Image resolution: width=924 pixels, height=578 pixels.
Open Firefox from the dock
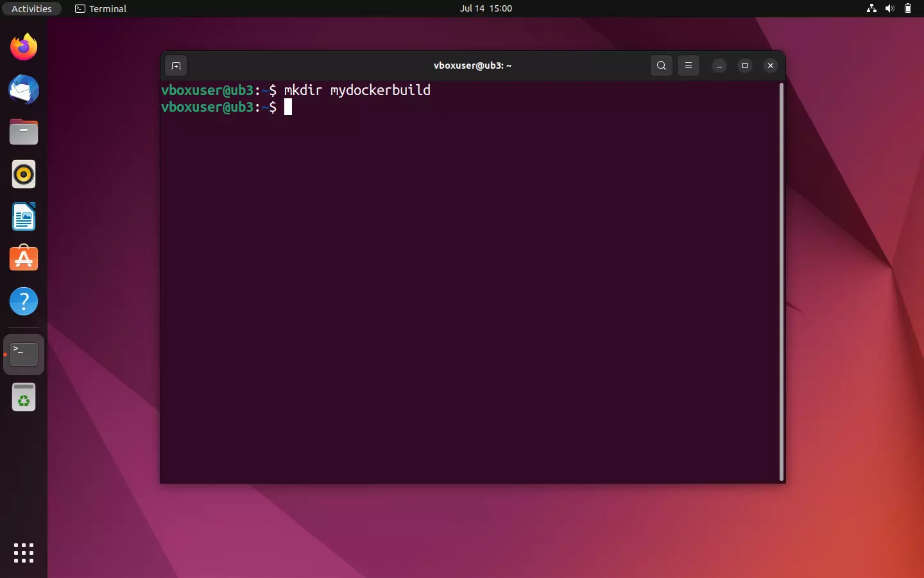pos(23,47)
